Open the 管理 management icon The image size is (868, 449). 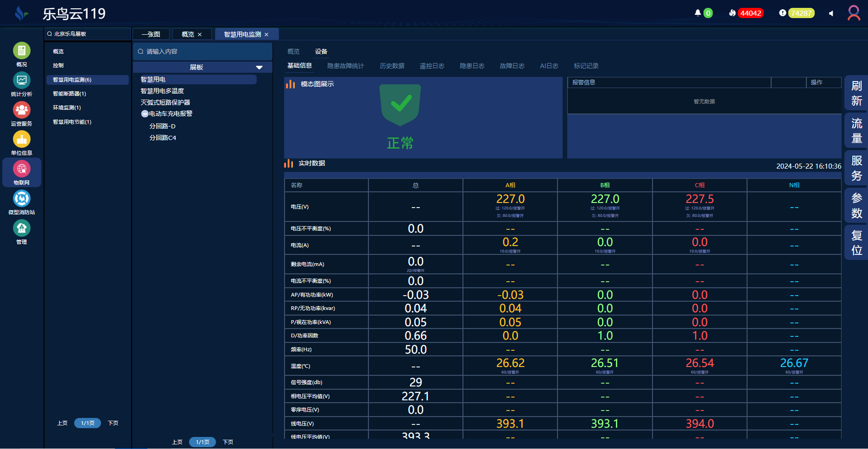point(21,228)
